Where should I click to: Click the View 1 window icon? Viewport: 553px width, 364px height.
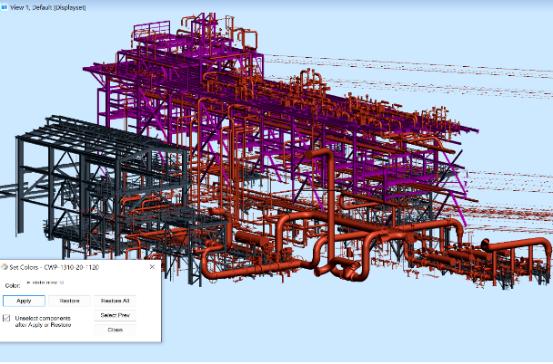(x=4, y=7)
